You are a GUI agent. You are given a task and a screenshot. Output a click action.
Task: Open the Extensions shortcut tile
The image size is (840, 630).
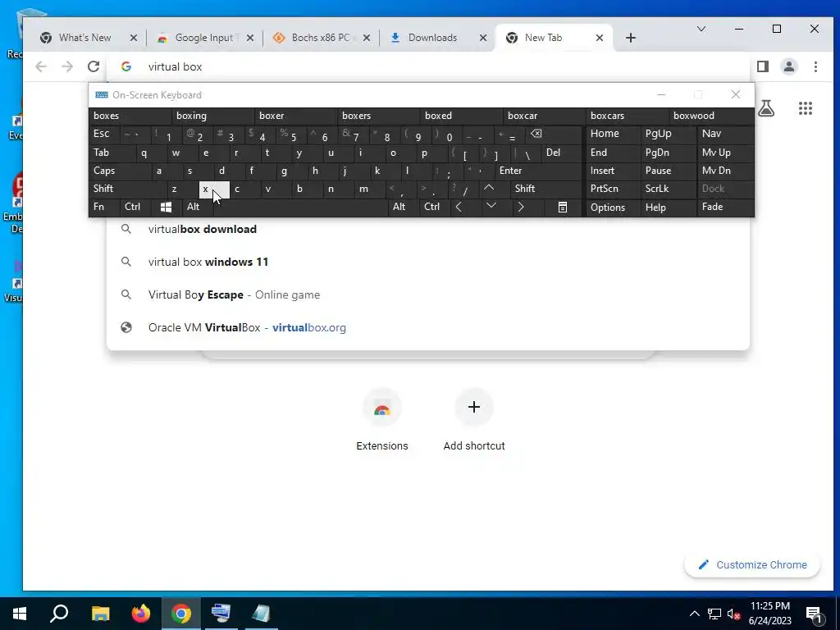pyautogui.click(x=382, y=421)
